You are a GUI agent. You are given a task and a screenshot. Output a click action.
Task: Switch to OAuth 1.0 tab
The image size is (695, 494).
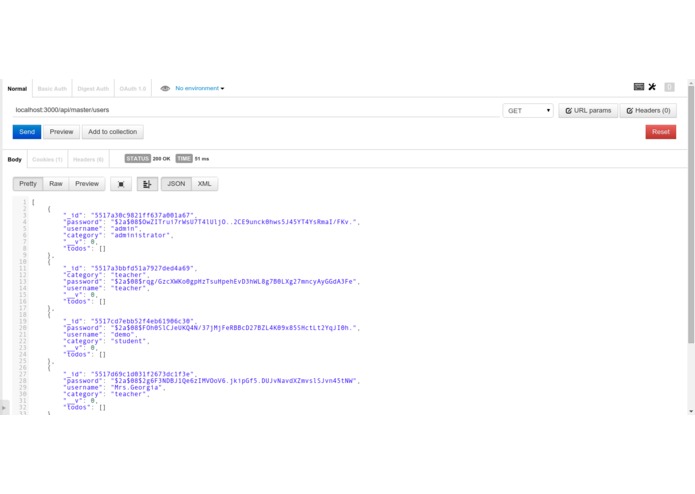pos(133,89)
